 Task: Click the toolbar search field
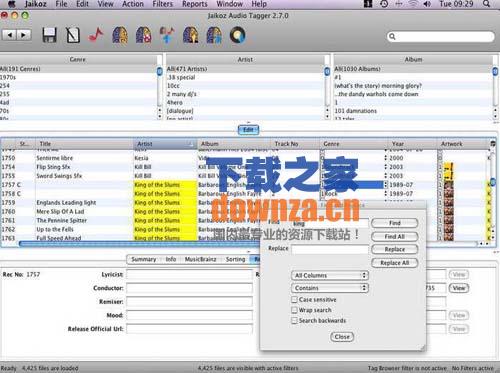coord(441,36)
